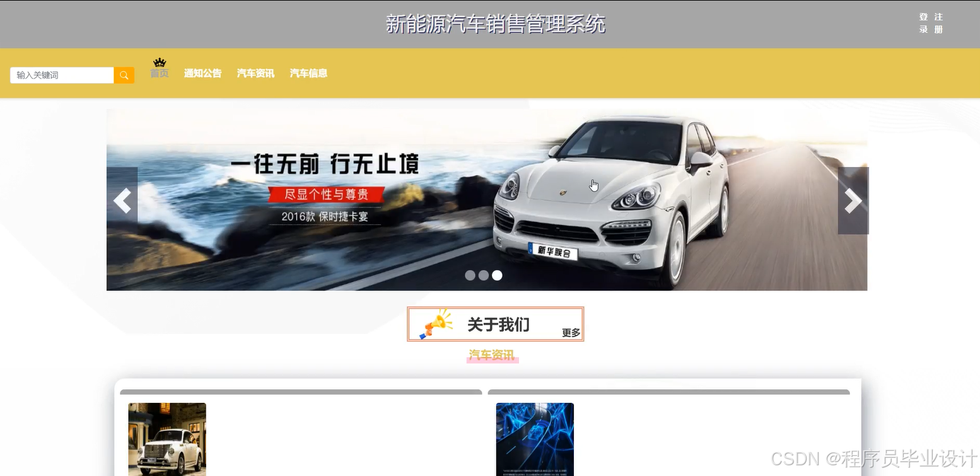Click the 汽车资讯 section heading
The image size is (980, 476).
[x=491, y=355]
